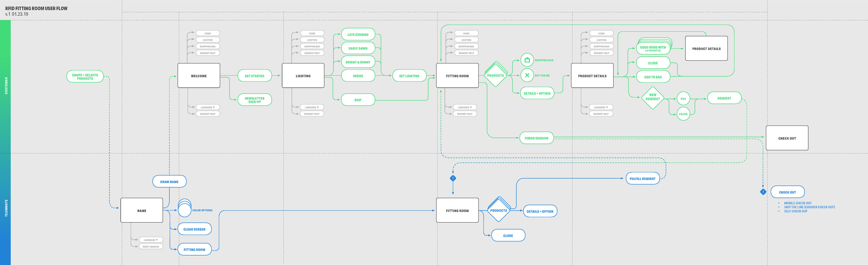Click Lighting pill above customer Fitting Room
868x265 pixels.
click(x=466, y=40)
